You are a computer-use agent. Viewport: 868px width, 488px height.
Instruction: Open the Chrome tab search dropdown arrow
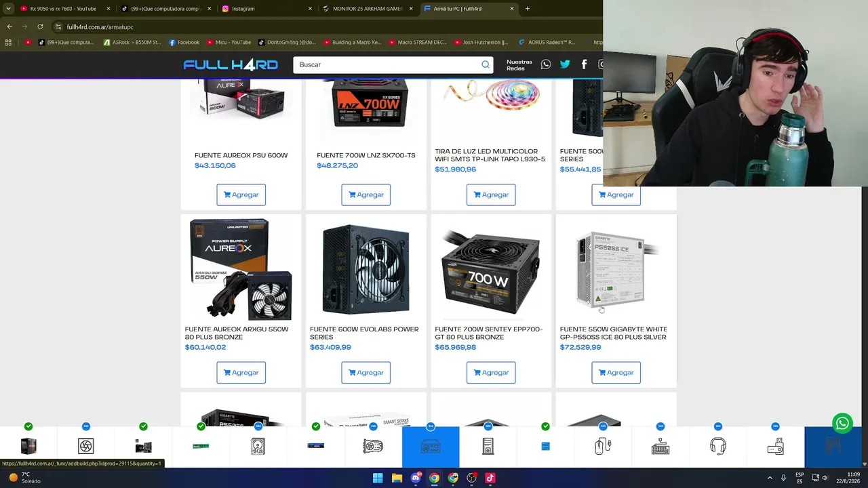point(8,9)
